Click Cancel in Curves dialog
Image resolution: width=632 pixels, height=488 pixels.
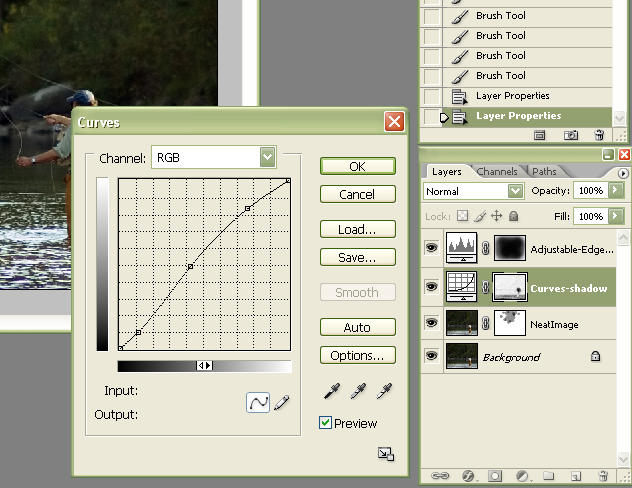pos(358,194)
